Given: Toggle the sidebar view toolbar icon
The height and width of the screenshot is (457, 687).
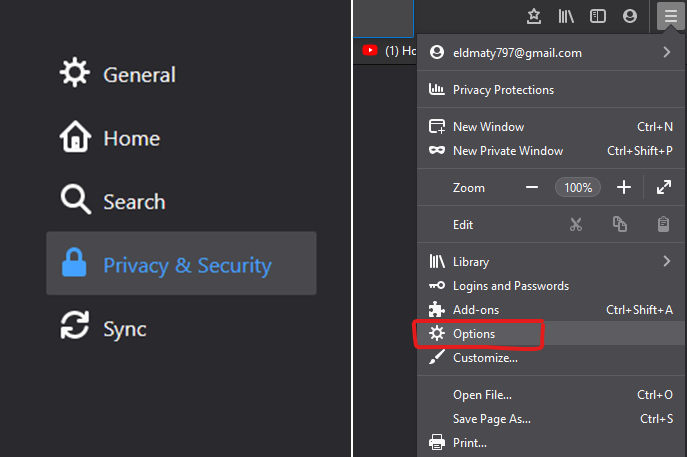Looking at the screenshot, I should tap(598, 16).
